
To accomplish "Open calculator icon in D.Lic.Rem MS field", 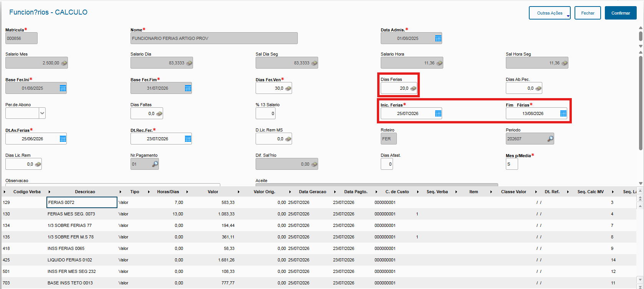I will tap(288, 139).
